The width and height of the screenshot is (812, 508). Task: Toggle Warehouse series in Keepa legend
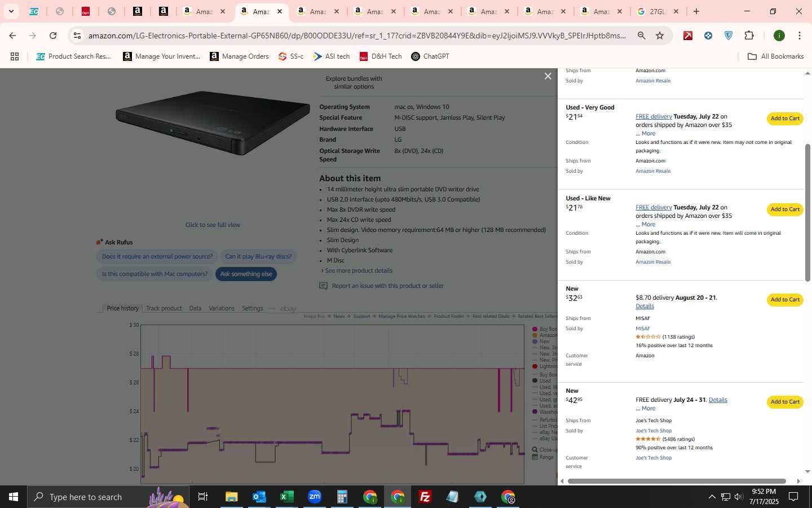click(x=545, y=412)
